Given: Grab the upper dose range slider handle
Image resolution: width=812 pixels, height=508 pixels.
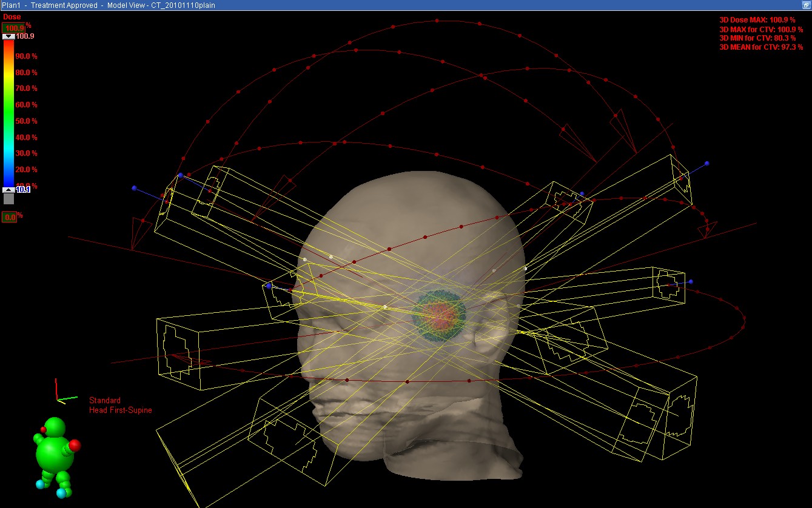Looking at the screenshot, I should [x=8, y=36].
